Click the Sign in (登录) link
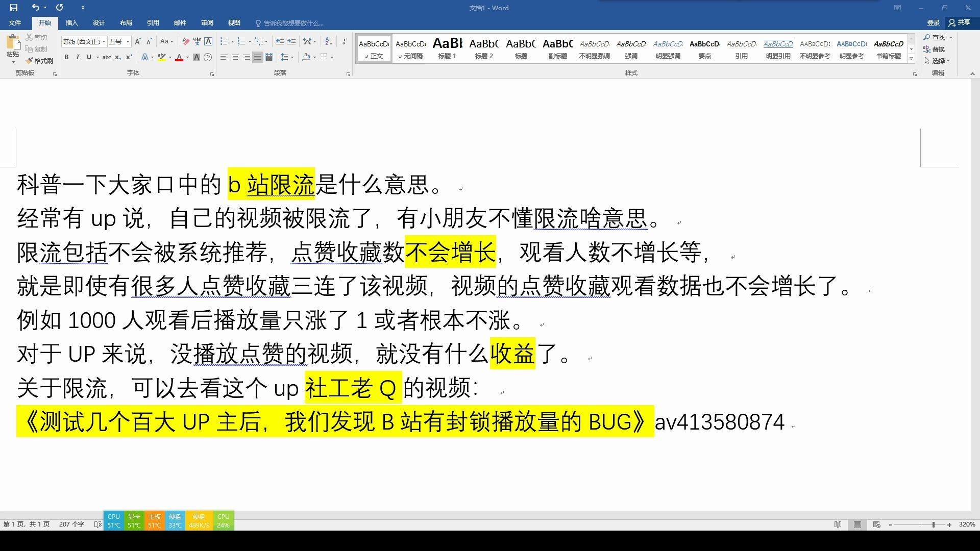This screenshot has width=980, height=551. 933,23
